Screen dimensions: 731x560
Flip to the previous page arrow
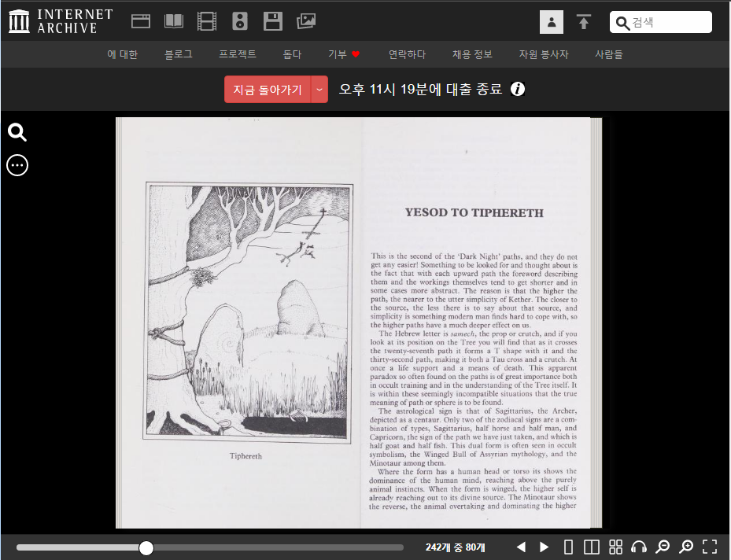point(521,547)
